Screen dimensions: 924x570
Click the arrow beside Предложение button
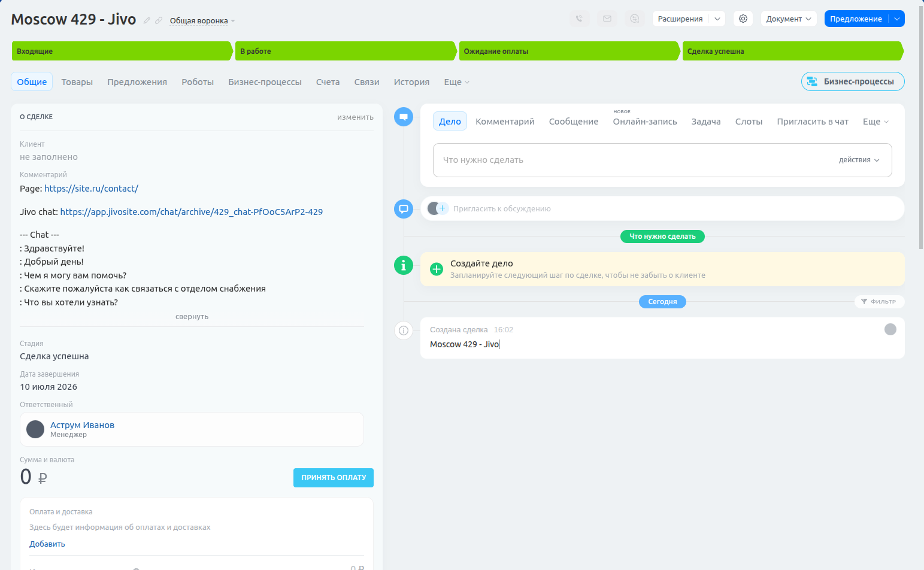pyautogui.click(x=897, y=19)
